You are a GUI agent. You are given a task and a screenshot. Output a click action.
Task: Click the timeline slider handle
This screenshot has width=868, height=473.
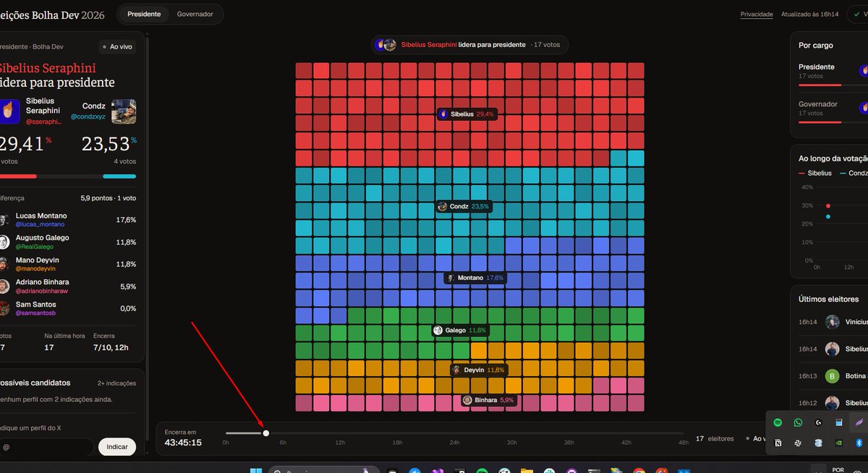click(266, 433)
